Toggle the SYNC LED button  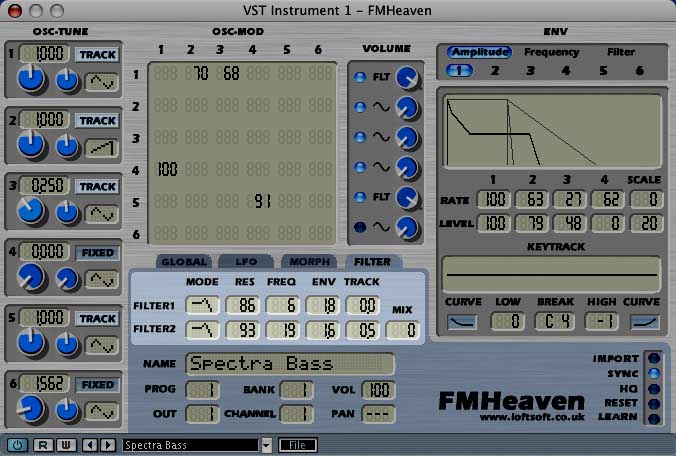pos(654,373)
